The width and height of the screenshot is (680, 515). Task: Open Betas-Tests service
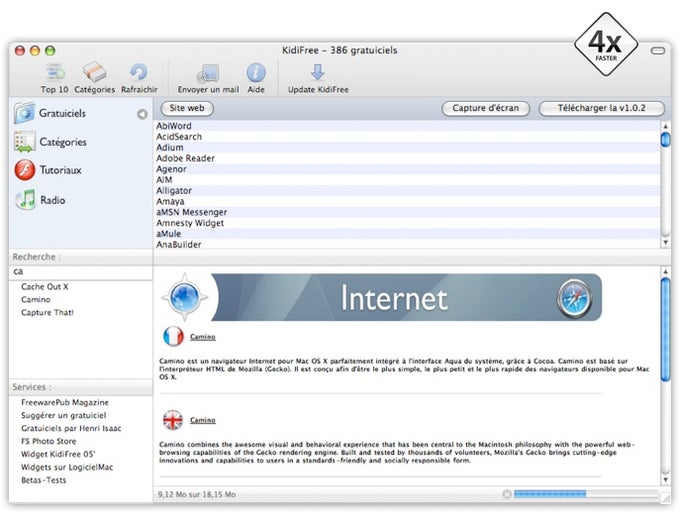tap(44, 480)
